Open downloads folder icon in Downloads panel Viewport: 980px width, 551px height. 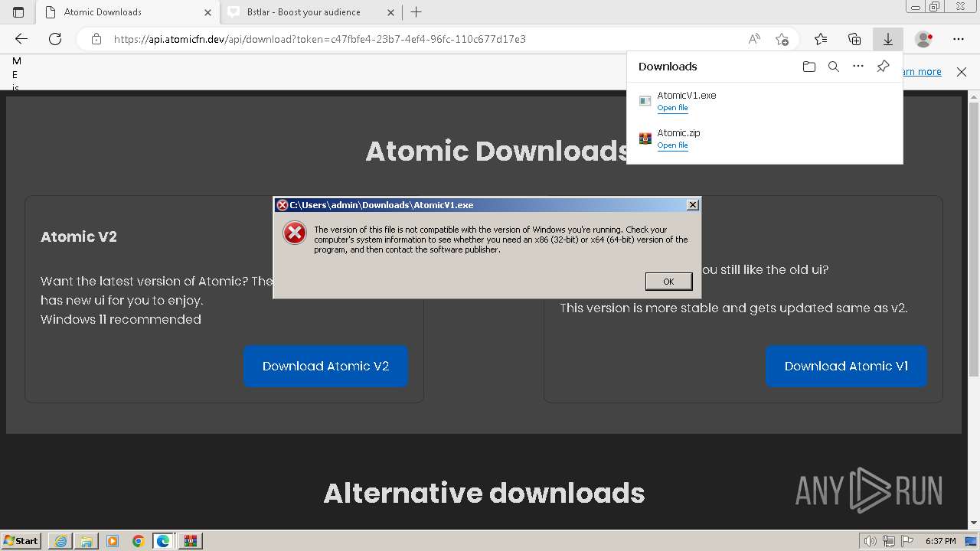(809, 67)
